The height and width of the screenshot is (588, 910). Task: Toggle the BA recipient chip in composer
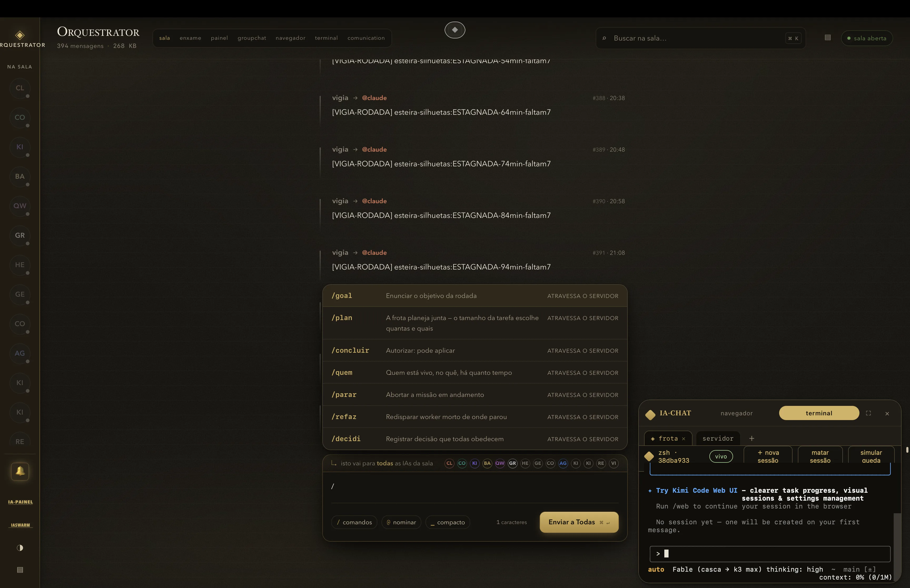click(x=487, y=463)
